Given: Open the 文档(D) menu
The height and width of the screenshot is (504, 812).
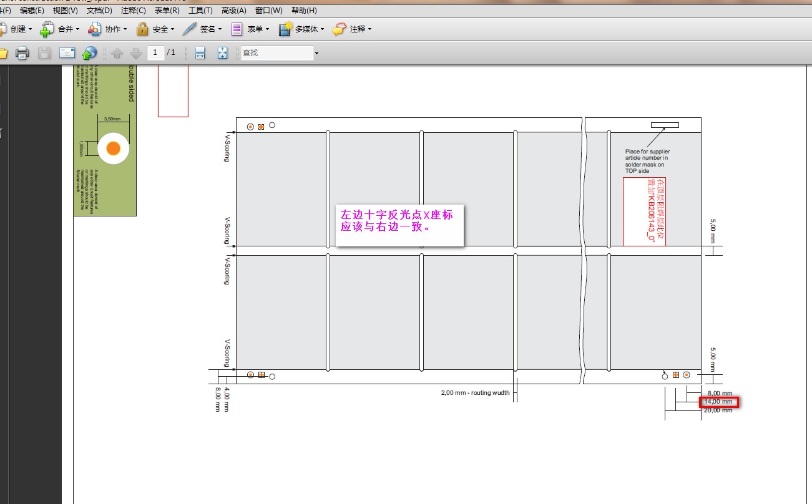Looking at the screenshot, I should click(x=99, y=11).
